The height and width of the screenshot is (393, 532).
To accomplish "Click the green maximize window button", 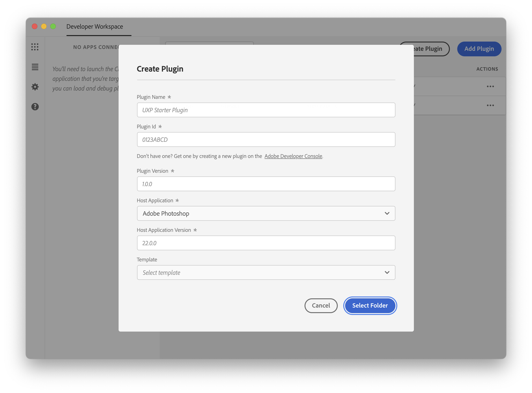I will pyautogui.click(x=53, y=26).
